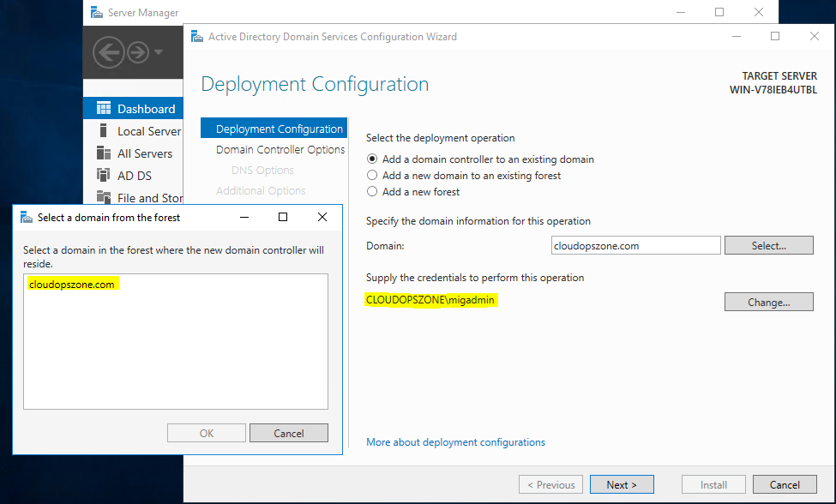Screen dimensions: 836x504
Task: Open More about deployment configurations link
Action: tap(455, 442)
